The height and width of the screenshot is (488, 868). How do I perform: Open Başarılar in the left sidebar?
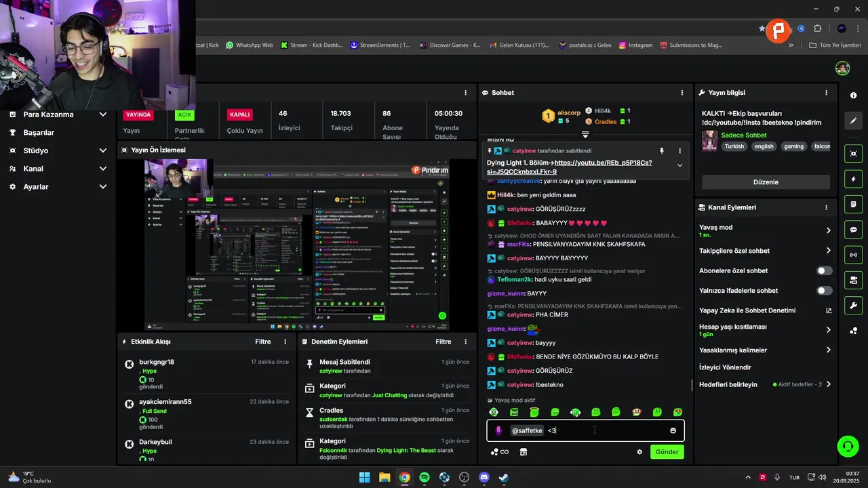coord(39,132)
